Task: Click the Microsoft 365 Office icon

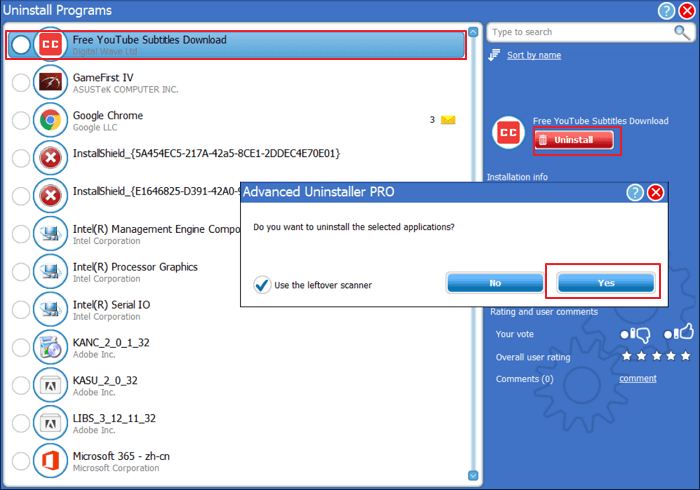Action: (x=50, y=461)
